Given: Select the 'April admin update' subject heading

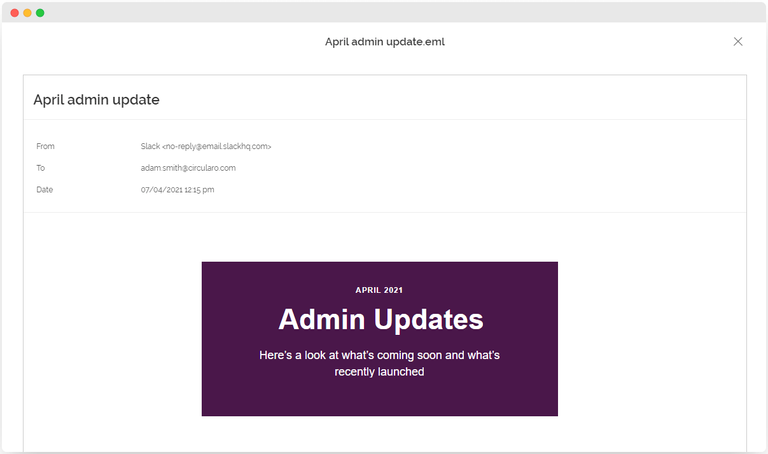Looking at the screenshot, I should coord(96,100).
